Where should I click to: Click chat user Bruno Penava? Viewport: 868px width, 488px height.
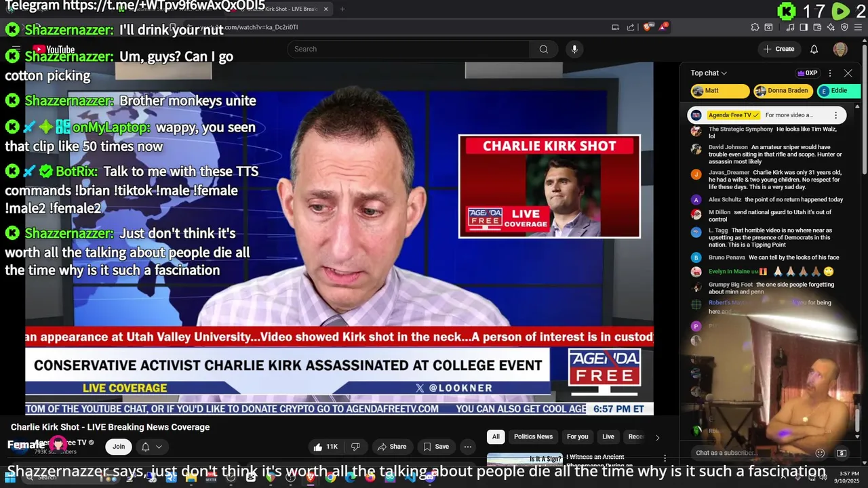click(727, 258)
